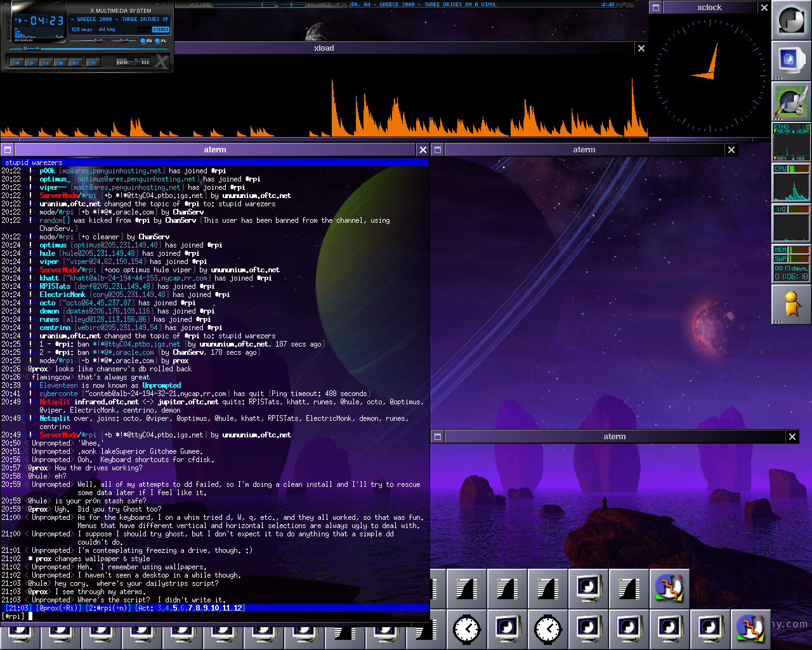The image size is (812, 650).
Task: Click the I/O monitor dockapp
Action: 791,223
